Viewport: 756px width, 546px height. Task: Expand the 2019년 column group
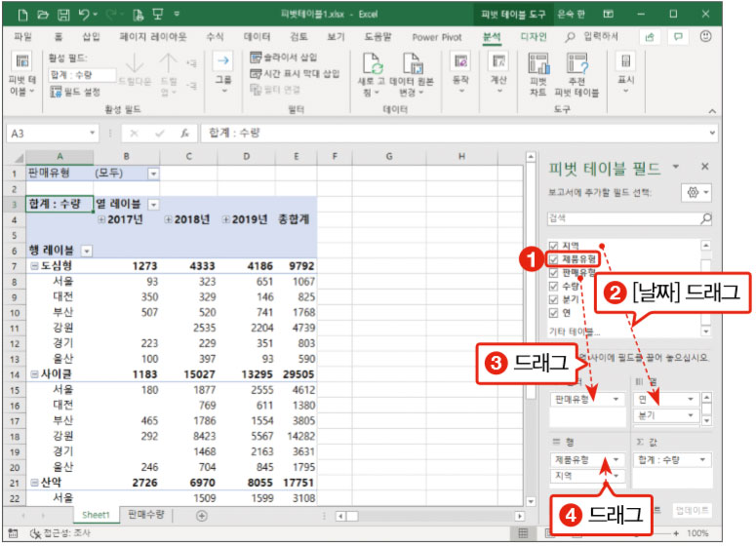coord(225,219)
